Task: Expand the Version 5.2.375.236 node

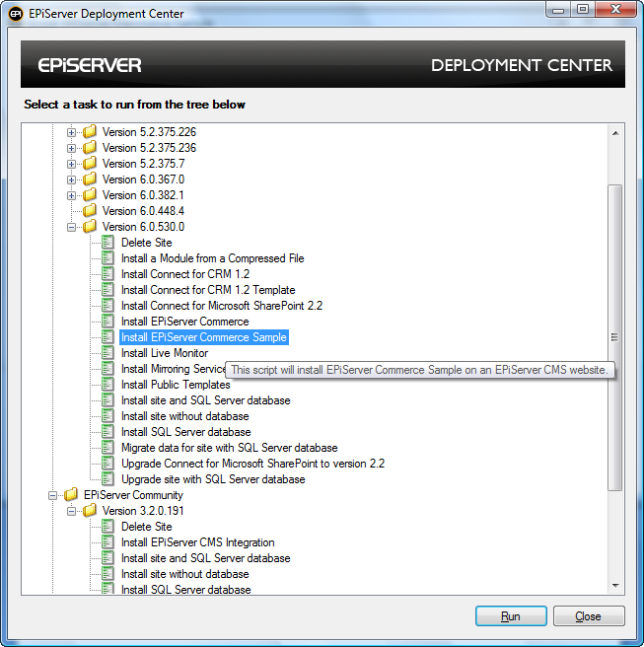Action: coord(72,148)
